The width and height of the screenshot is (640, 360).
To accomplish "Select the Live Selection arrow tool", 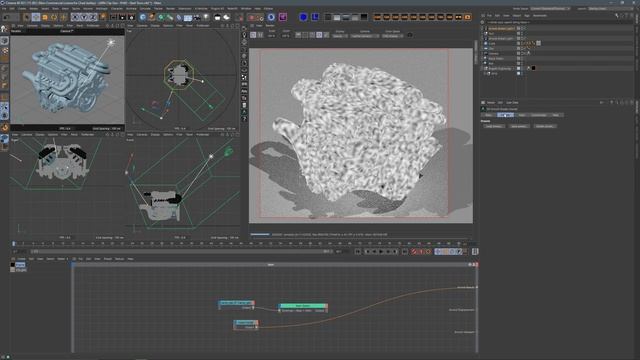I will 27,17.
